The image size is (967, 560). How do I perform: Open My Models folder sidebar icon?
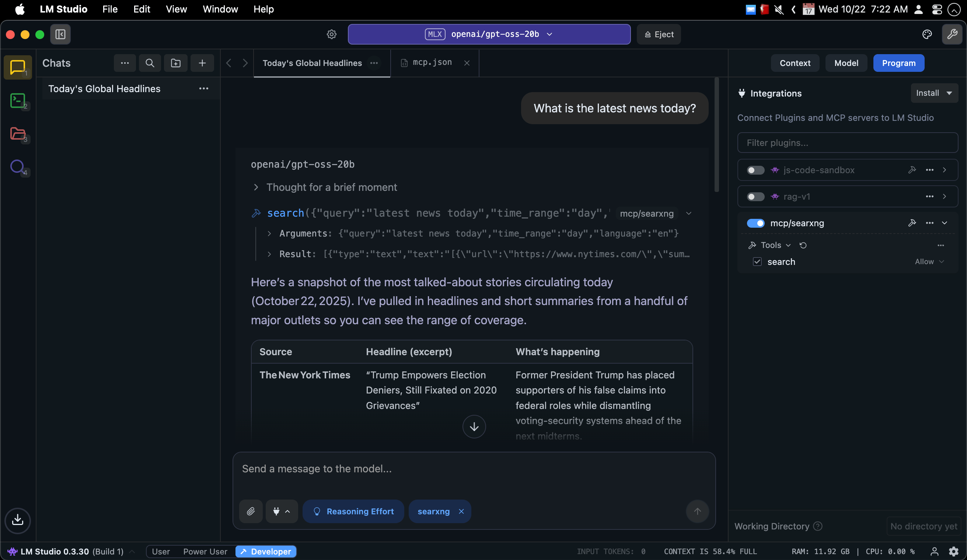[18, 134]
